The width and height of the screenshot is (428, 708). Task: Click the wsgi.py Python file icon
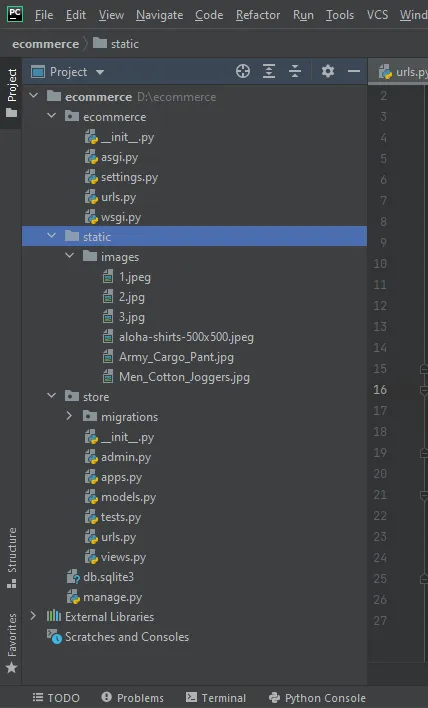coord(91,217)
